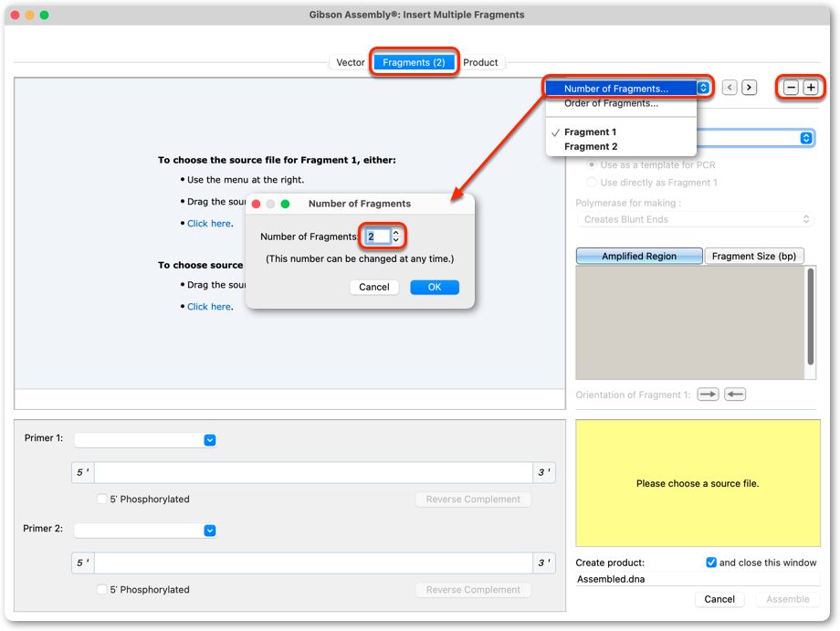Click the Number of Fragments value field
Viewport: 840px width, 631px height.
pyautogui.click(x=378, y=237)
